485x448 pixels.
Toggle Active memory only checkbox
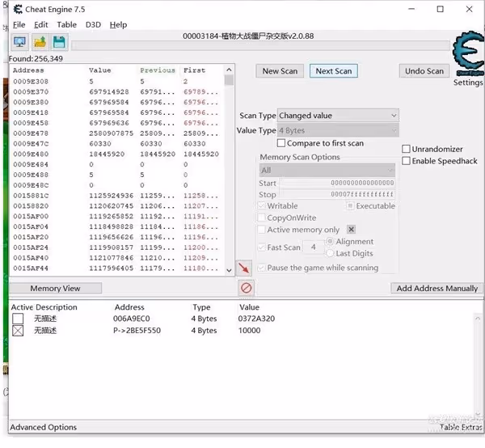tap(262, 230)
